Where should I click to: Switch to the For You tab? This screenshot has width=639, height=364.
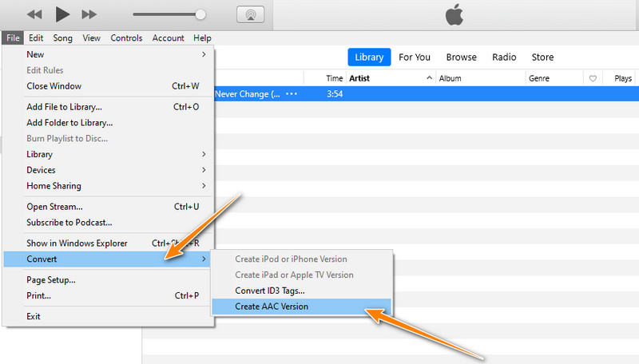[x=415, y=57]
